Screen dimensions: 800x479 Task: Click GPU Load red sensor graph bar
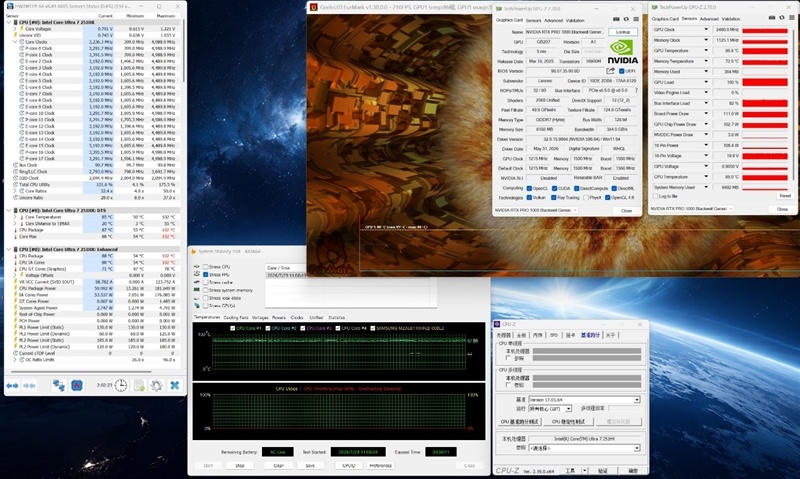[x=765, y=82]
